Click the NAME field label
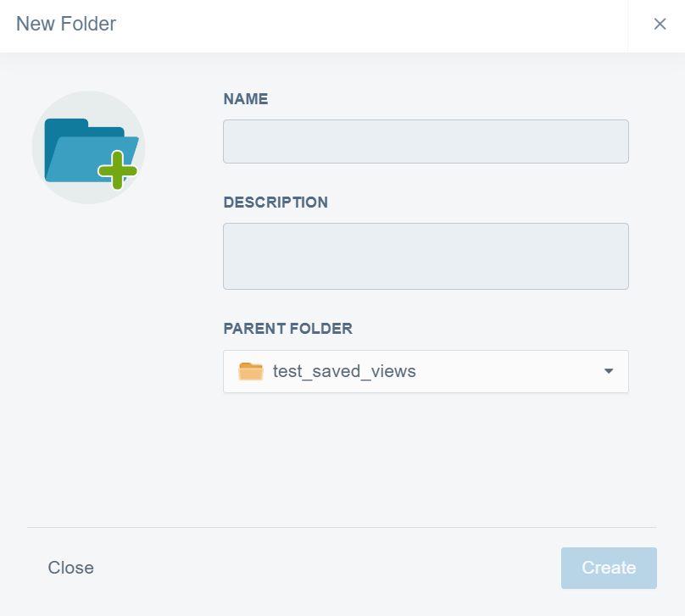The height and width of the screenshot is (616, 685). click(246, 99)
